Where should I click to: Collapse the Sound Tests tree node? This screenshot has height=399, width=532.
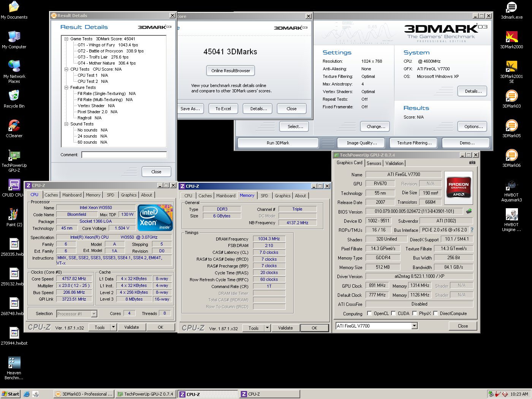(x=66, y=124)
